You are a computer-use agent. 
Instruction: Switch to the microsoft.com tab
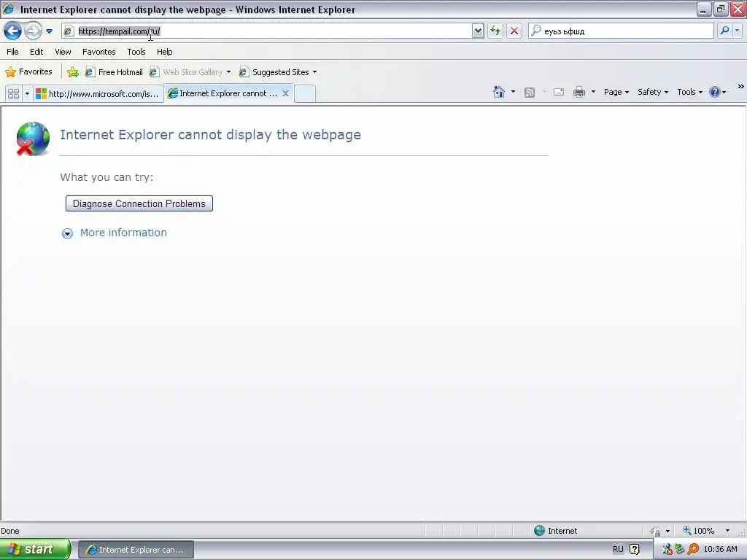(x=98, y=94)
